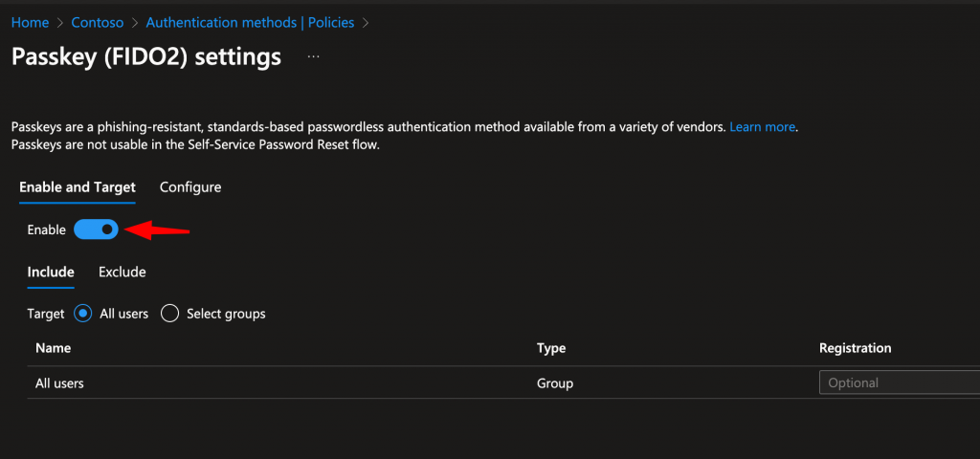Go to Home in the breadcrumb

click(30, 22)
